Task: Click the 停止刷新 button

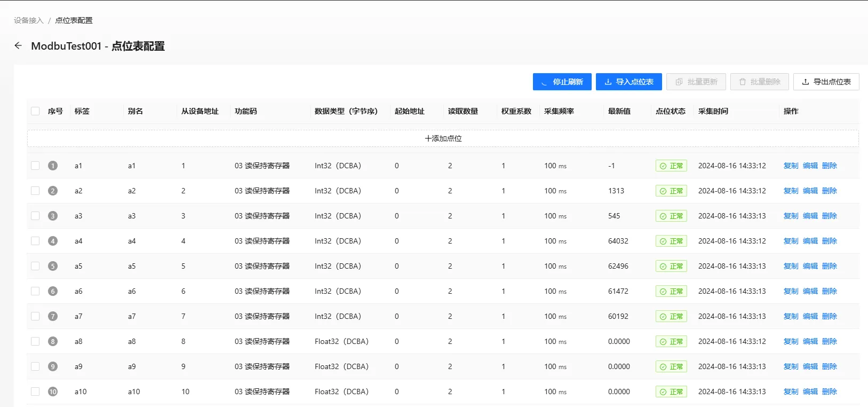Action: pyautogui.click(x=562, y=82)
